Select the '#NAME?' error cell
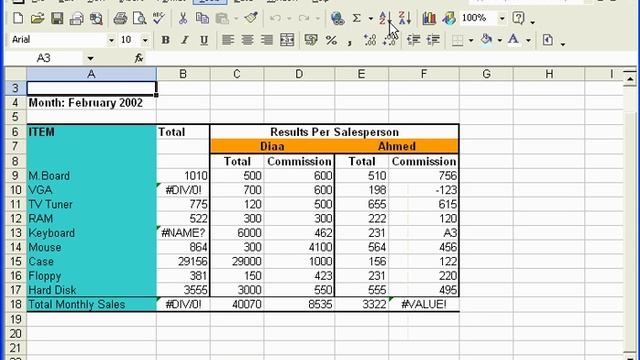Image resolution: width=640 pixels, height=360 pixels. tap(183, 233)
